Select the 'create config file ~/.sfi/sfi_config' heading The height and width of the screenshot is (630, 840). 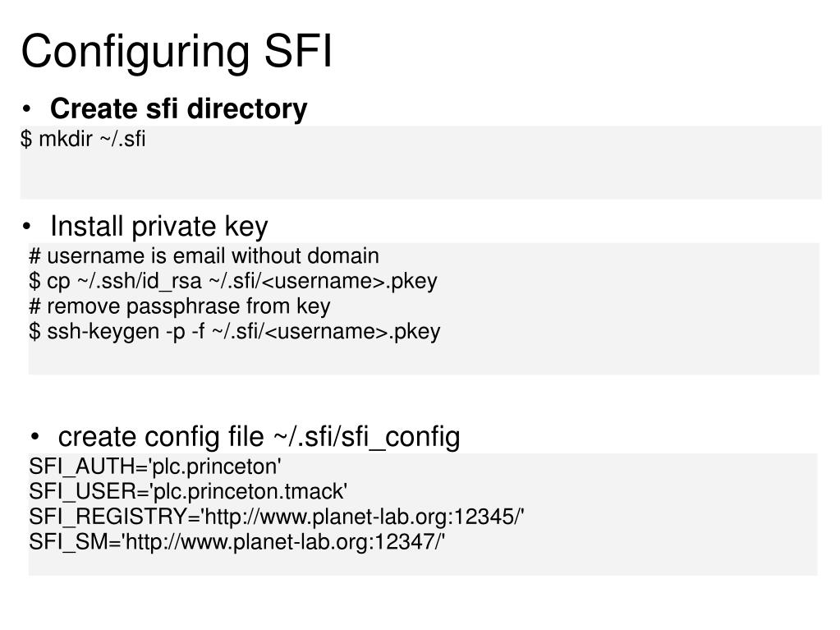[x=259, y=437]
